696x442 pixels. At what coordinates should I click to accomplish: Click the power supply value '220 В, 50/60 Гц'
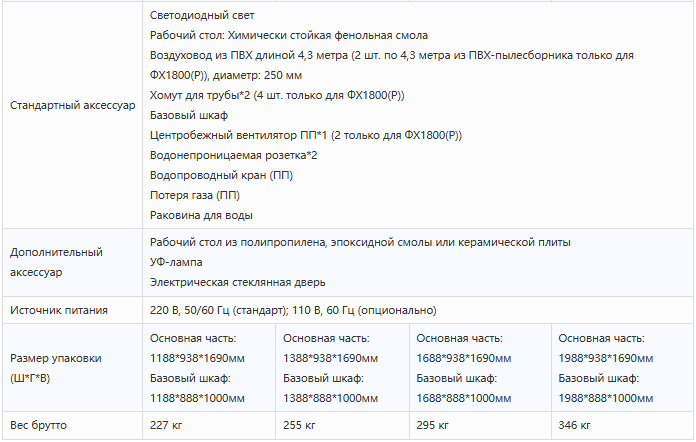pyautogui.click(x=189, y=310)
